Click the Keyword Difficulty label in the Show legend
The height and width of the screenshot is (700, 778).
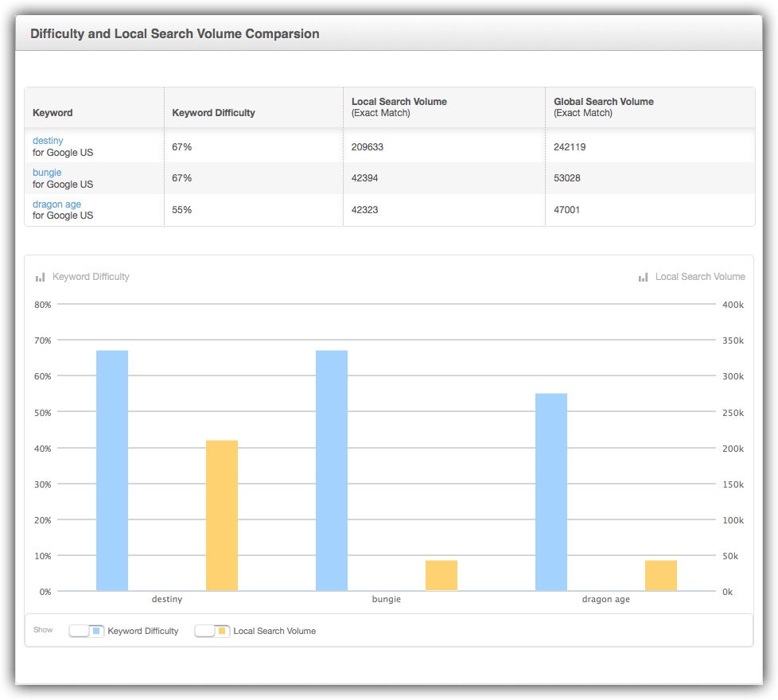tap(143, 631)
